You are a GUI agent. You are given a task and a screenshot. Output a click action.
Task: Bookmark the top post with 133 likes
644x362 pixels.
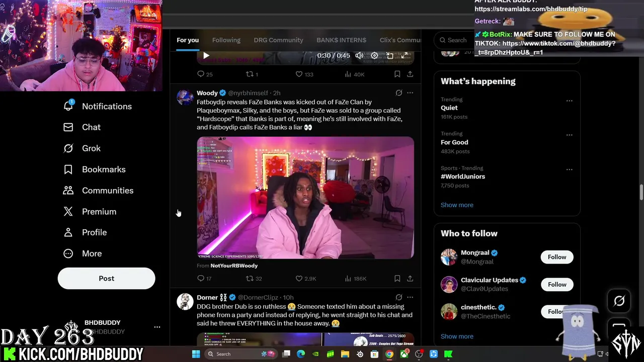(397, 74)
